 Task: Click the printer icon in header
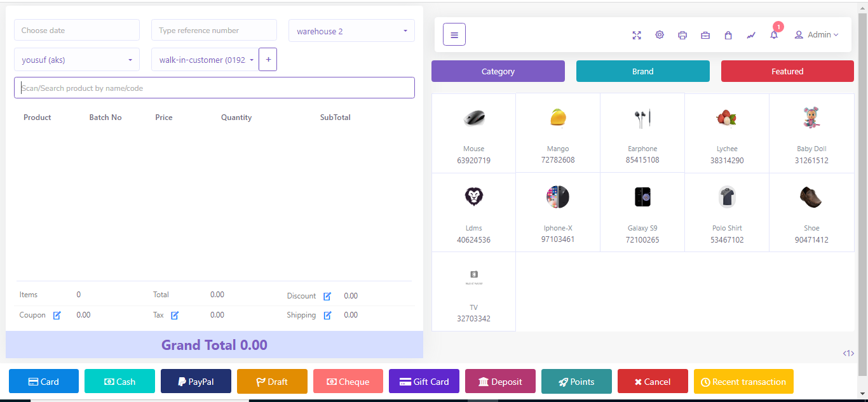coord(682,35)
